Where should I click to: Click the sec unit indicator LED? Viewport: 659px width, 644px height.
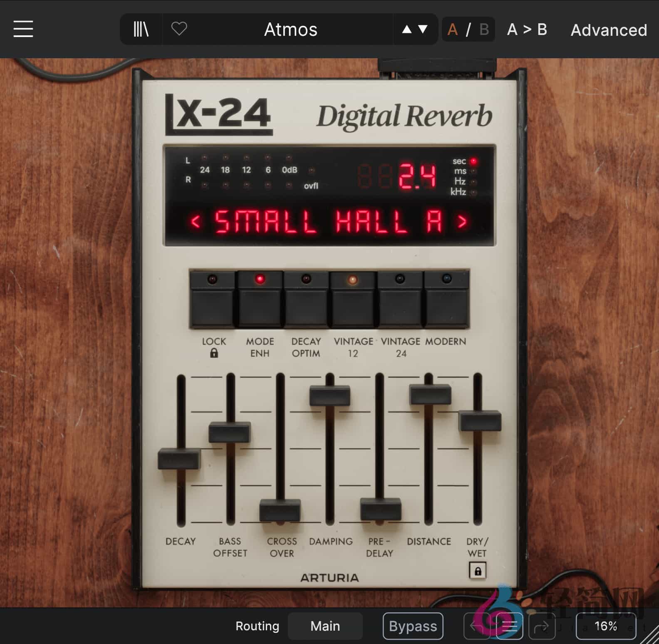pyautogui.click(x=473, y=161)
